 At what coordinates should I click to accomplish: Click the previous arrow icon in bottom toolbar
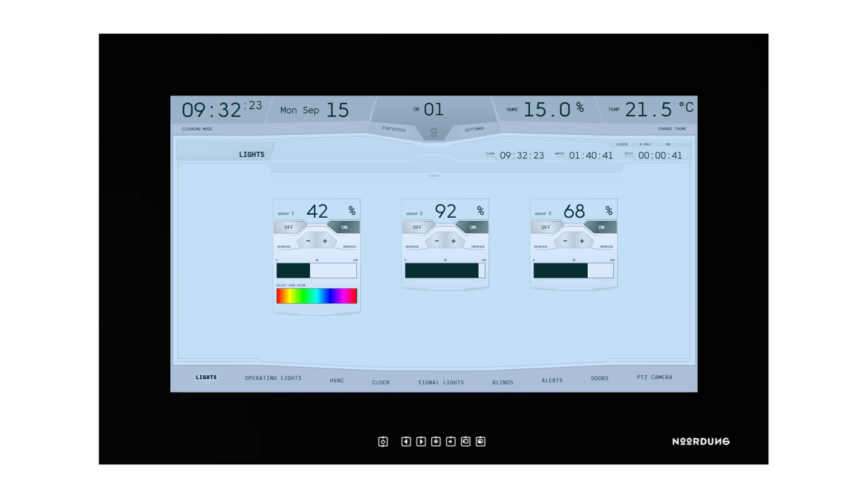tap(406, 442)
